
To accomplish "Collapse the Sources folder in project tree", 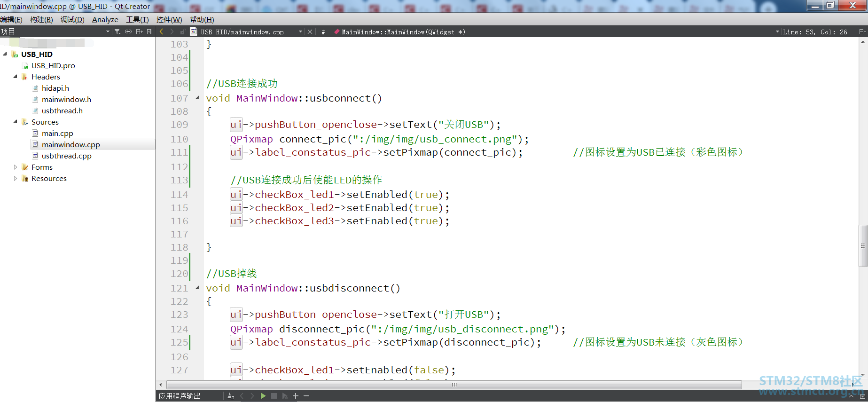I will pyautogui.click(x=16, y=122).
